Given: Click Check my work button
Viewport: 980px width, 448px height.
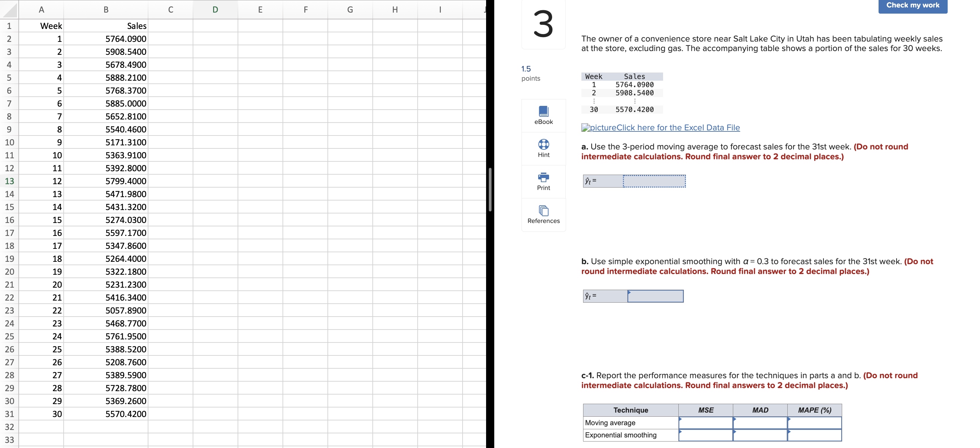Looking at the screenshot, I should [912, 5].
